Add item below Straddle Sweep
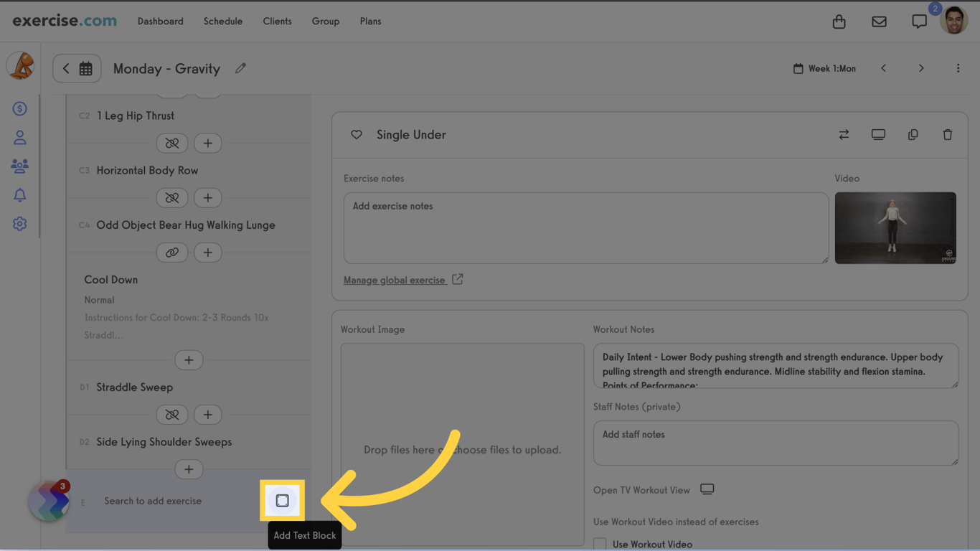 (208, 415)
